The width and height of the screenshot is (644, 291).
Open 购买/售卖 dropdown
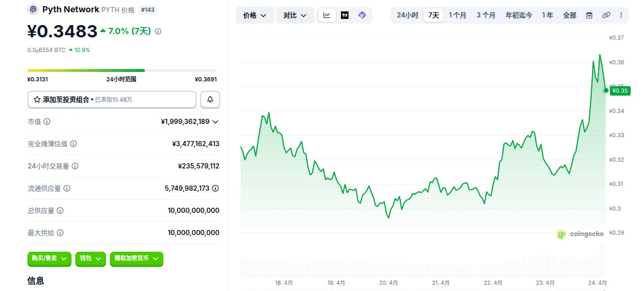coord(49,259)
